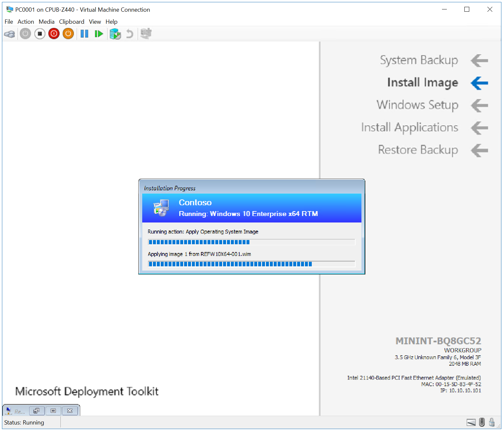The image size is (504, 431).
Task: Expand the Media menu
Action: coord(46,22)
